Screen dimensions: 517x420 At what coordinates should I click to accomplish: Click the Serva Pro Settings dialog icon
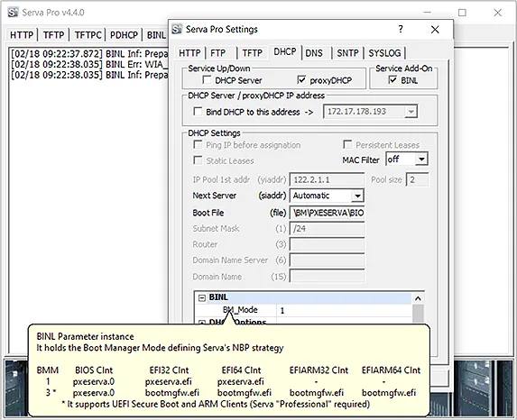click(177, 29)
